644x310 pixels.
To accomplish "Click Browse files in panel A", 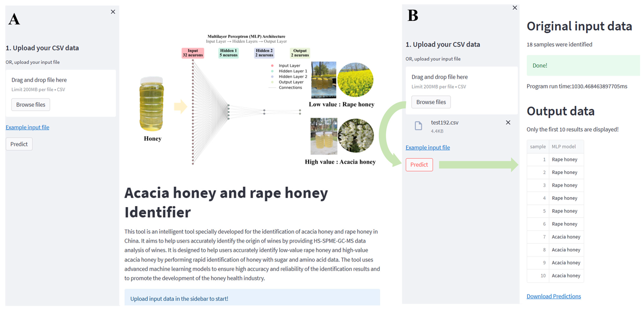I will pyautogui.click(x=30, y=105).
